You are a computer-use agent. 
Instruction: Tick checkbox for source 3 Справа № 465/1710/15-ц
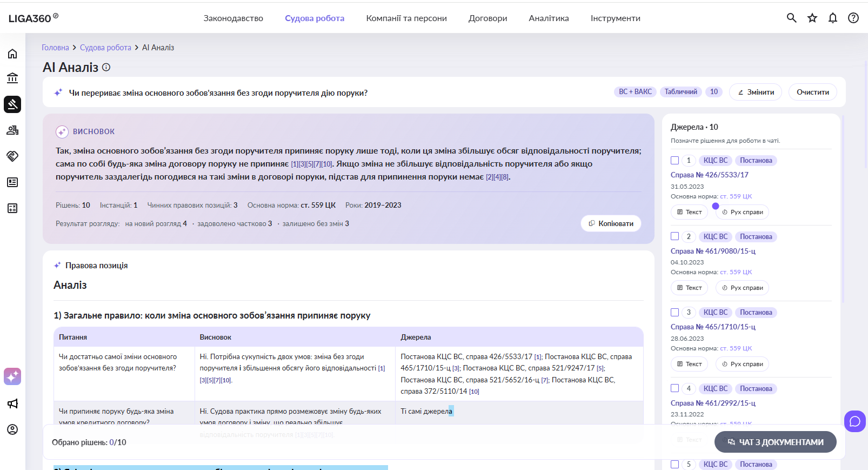(675, 312)
